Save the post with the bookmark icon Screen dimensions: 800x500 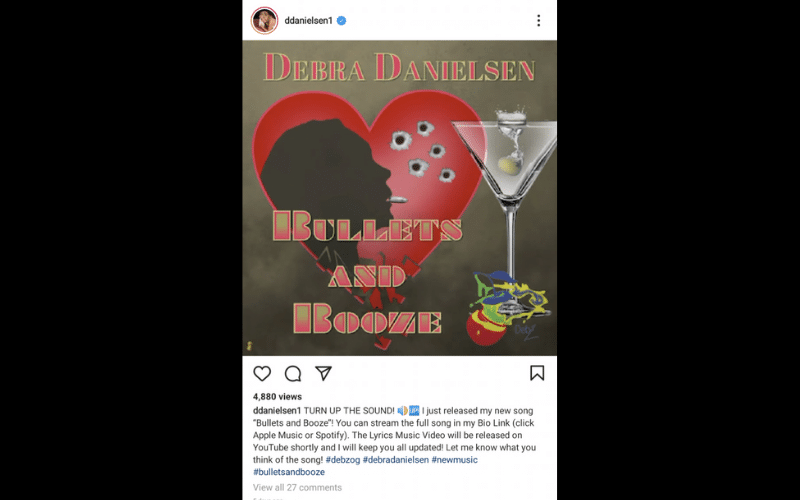537,373
